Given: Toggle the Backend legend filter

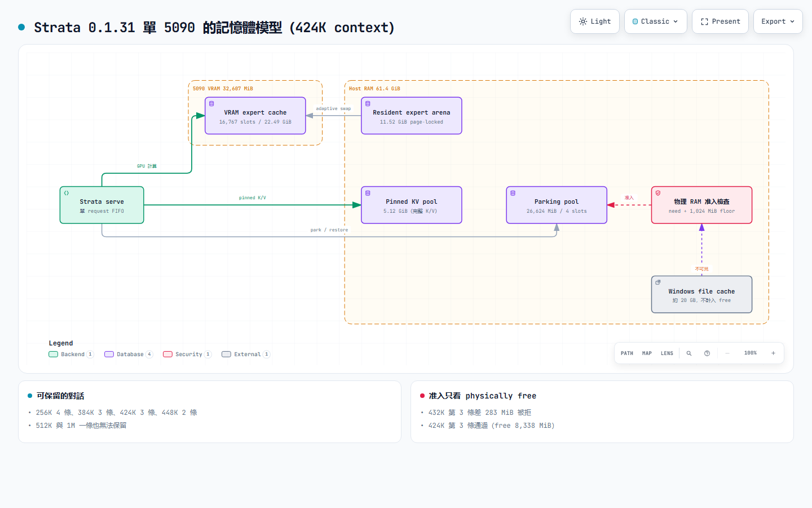Looking at the screenshot, I should 71,354.
